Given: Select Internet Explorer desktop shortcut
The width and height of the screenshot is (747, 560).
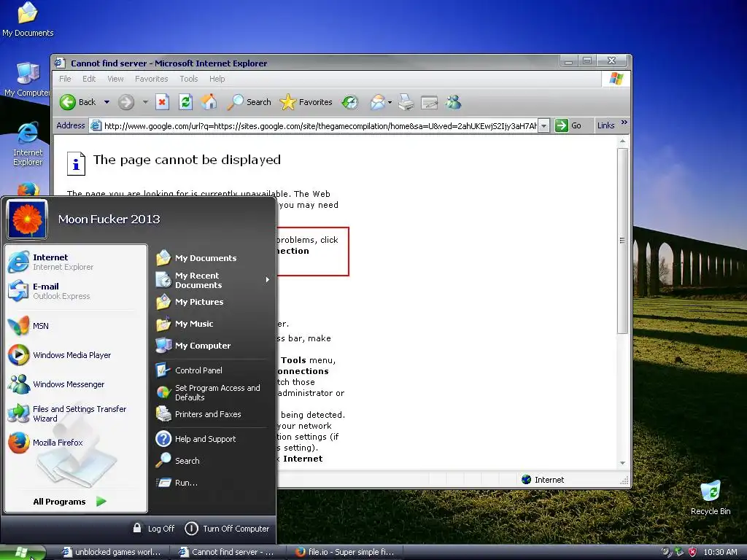Looking at the screenshot, I should (x=28, y=144).
